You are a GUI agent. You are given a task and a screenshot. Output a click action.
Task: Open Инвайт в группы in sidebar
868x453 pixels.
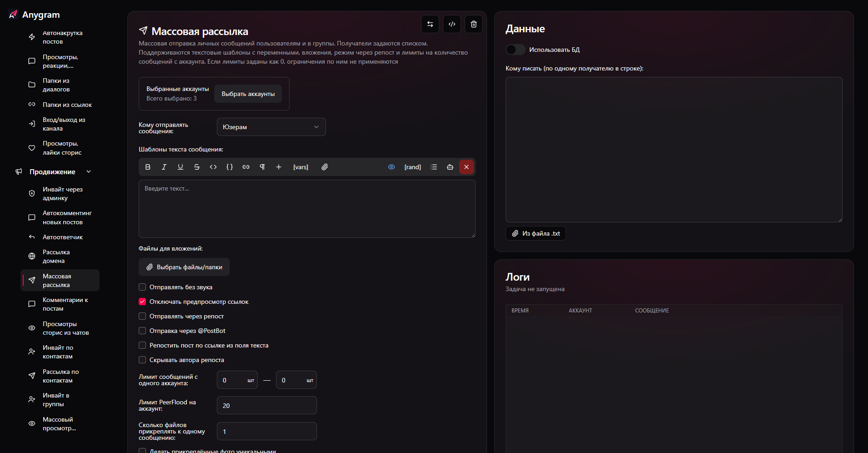pos(60,400)
